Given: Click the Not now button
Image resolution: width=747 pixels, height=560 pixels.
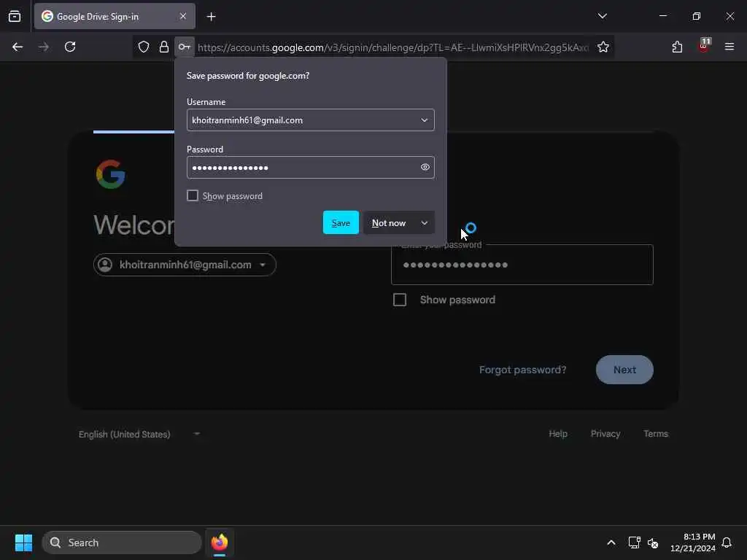Looking at the screenshot, I should coord(389,222).
